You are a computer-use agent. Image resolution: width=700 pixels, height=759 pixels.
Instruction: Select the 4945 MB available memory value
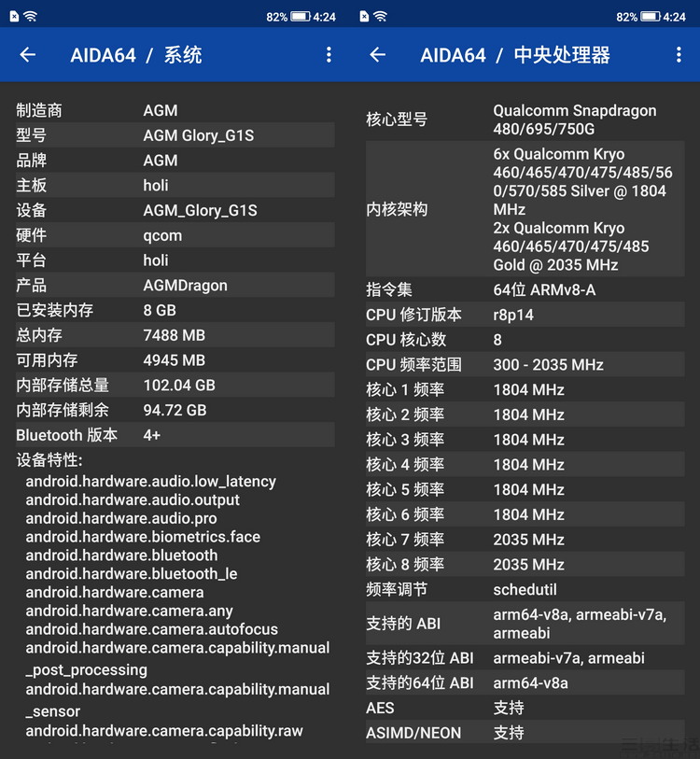click(174, 360)
